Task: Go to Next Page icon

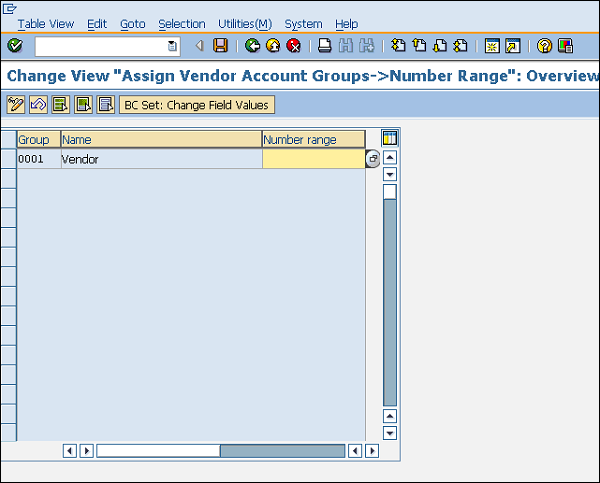Action: pyautogui.click(x=440, y=46)
